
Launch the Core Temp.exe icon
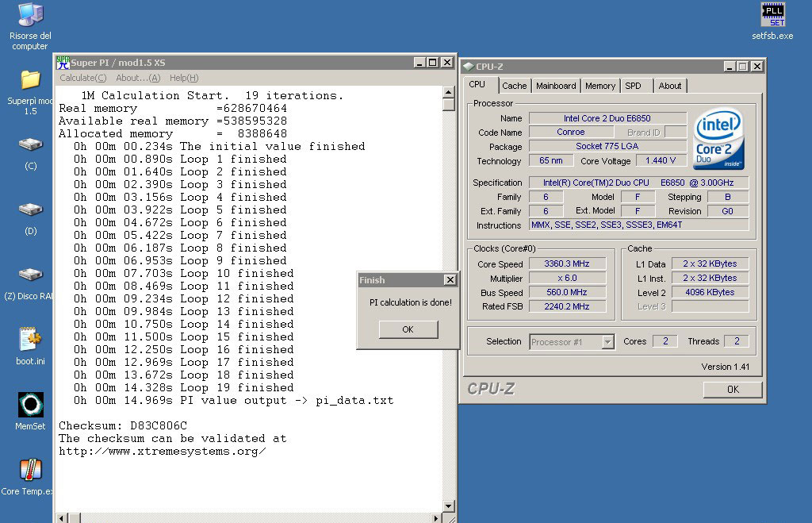[x=31, y=470]
